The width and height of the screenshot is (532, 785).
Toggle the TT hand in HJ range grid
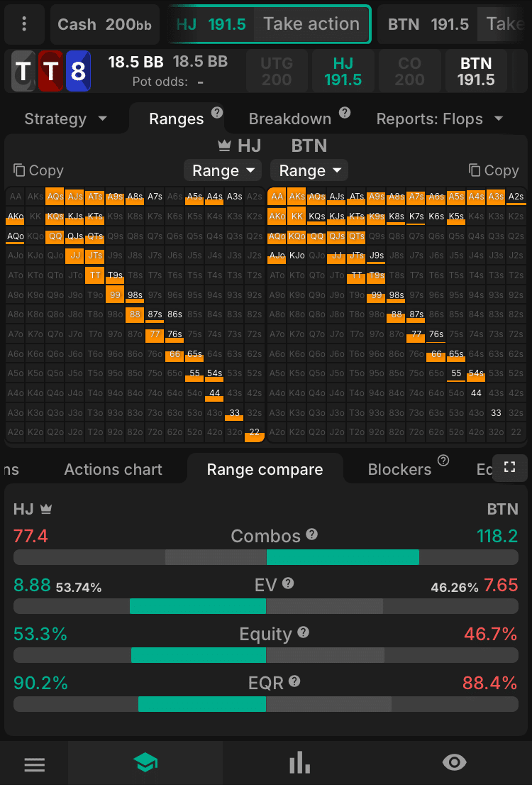coord(94,274)
